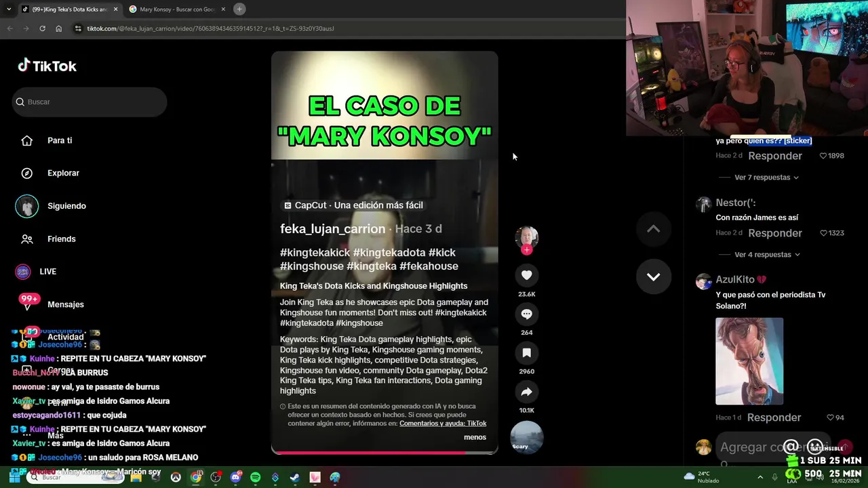Open Spotify from the taskbar

click(255, 477)
